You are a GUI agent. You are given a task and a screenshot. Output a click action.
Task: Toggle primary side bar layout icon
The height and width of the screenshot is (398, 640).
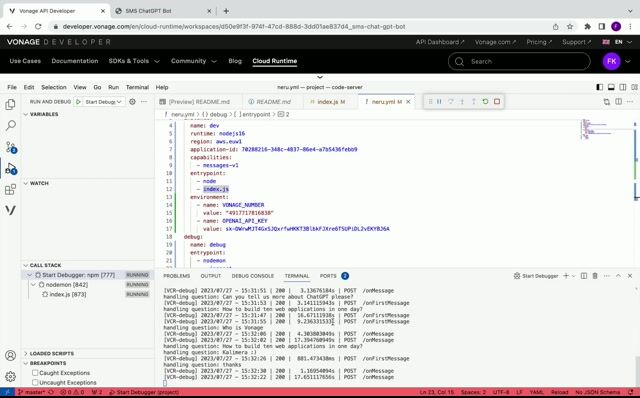coord(600,87)
